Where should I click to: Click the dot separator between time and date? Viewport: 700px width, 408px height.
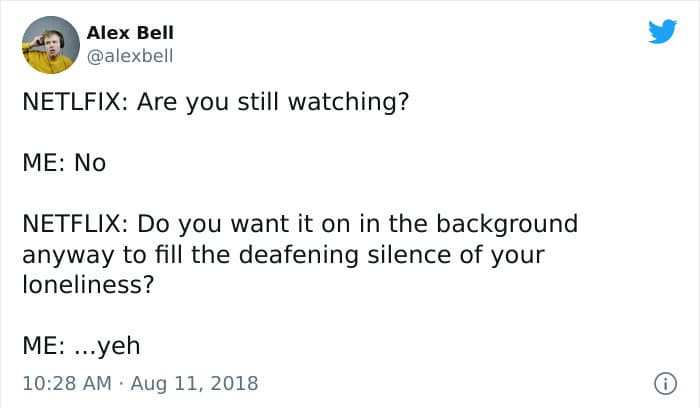click(x=121, y=382)
